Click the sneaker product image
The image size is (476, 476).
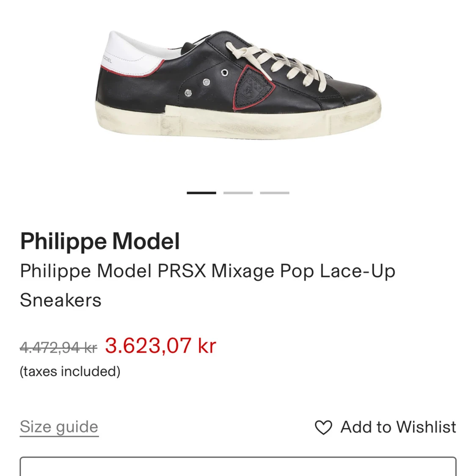(x=238, y=85)
